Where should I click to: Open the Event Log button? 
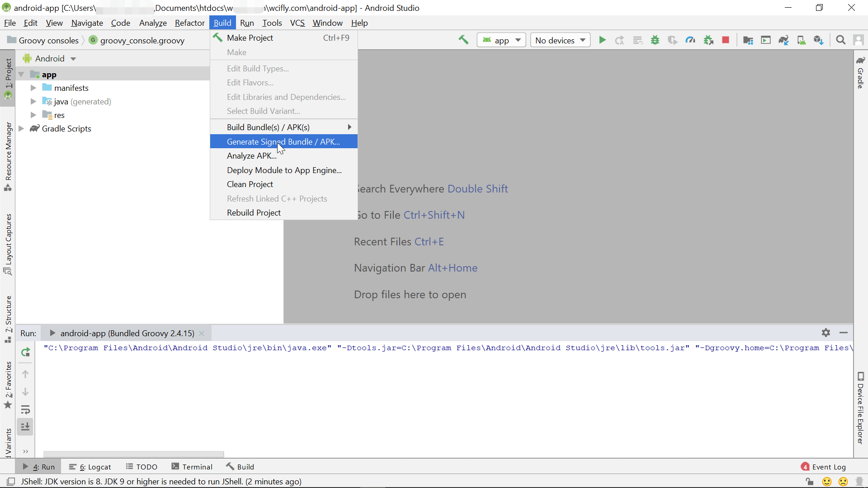[823, 467]
